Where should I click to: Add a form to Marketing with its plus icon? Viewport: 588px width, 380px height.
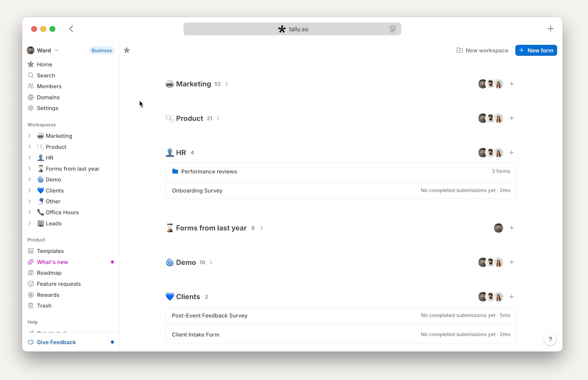512,84
